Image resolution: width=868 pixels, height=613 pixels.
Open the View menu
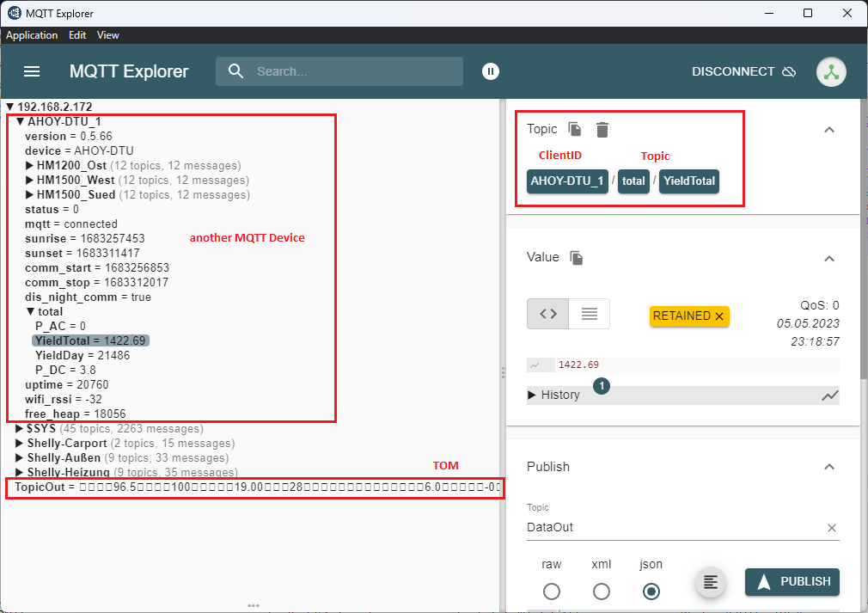108,35
